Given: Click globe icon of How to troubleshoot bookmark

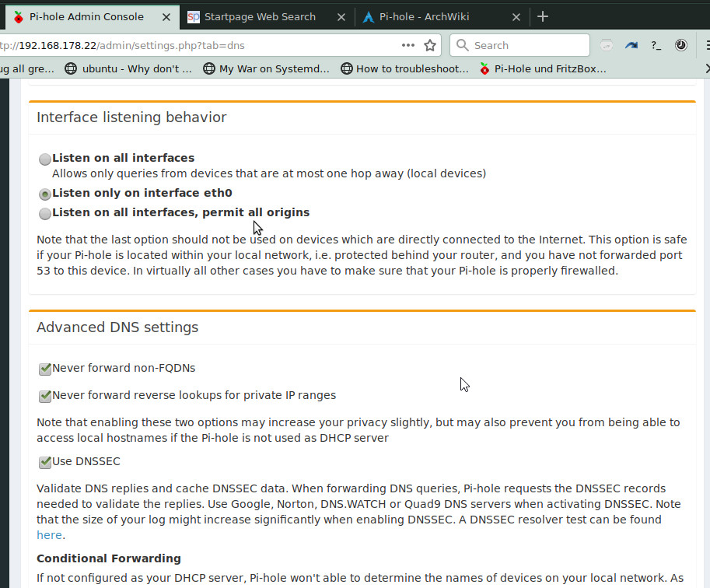Looking at the screenshot, I should pos(346,69).
